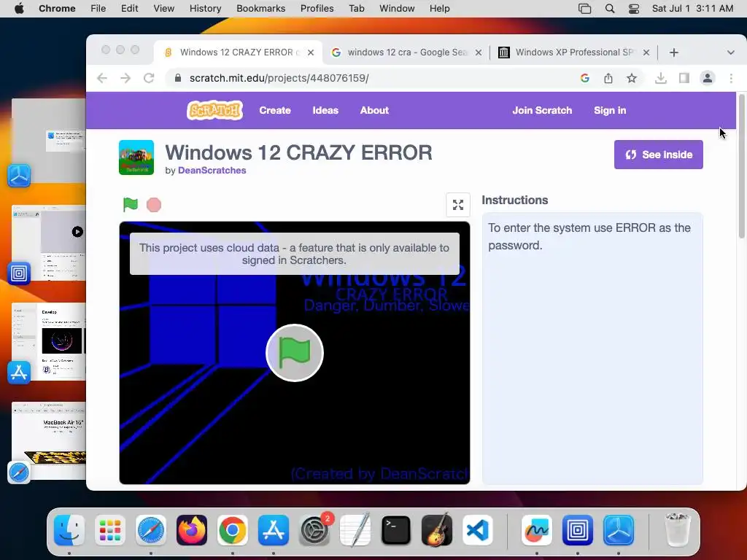Open the Profiles menu
The width and height of the screenshot is (747, 560).
[x=317, y=9]
